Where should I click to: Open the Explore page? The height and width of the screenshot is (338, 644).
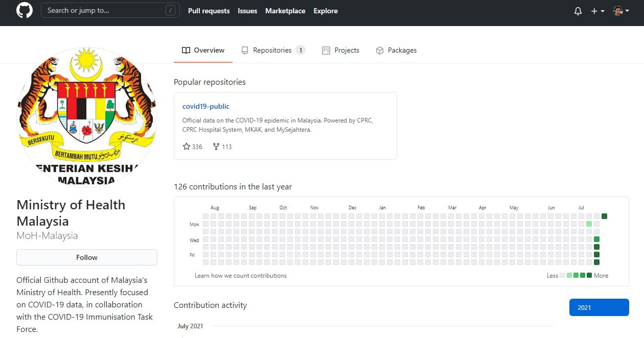point(326,11)
